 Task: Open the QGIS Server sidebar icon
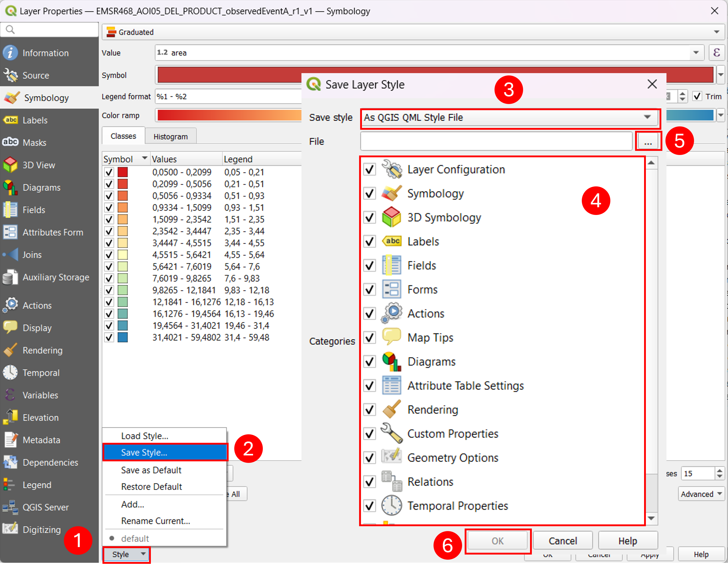10,507
